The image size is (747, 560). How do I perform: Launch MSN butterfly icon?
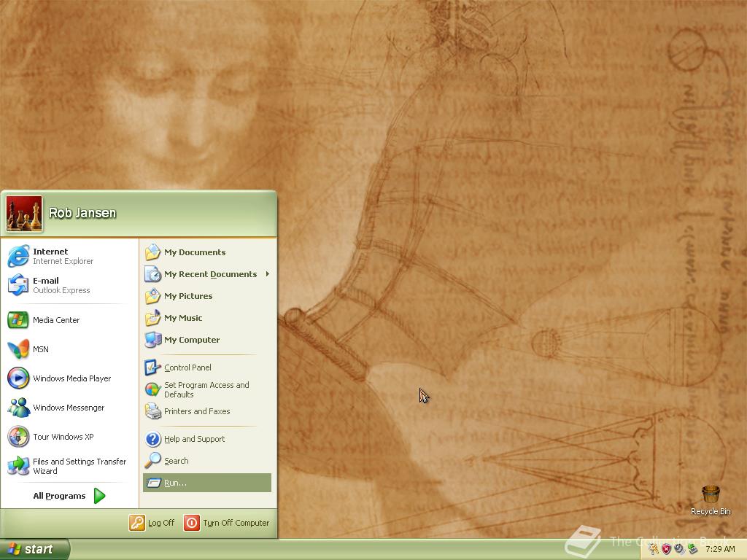pyautogui.click(x=18, y=349)
